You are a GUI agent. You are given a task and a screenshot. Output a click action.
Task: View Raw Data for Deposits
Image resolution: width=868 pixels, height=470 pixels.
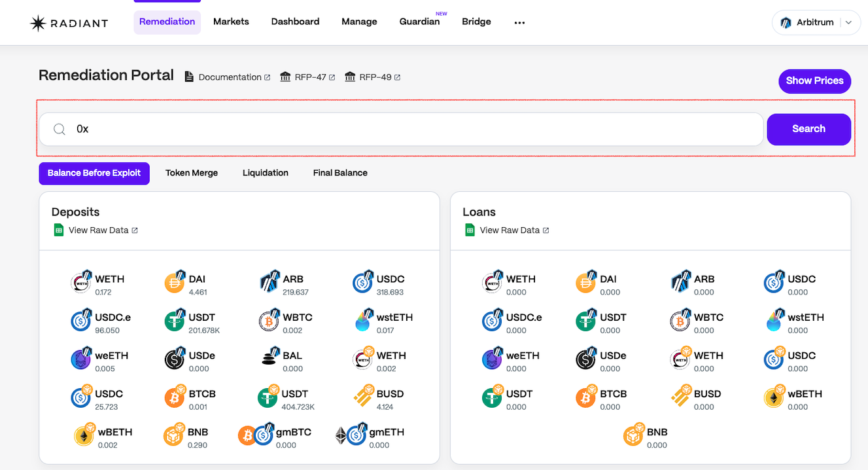pos(98,230)
